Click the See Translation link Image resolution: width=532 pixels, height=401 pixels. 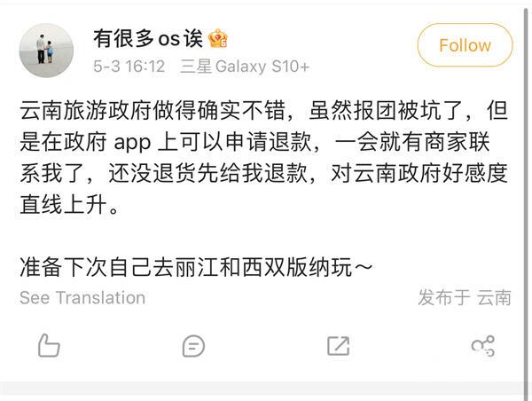tap(82, 298)
